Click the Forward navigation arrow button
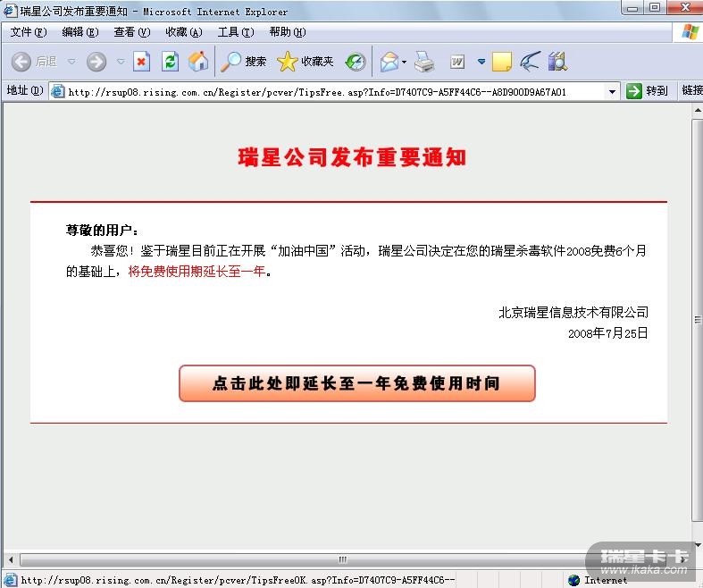Image resolution: width=703 pixels, height=588 pixels. click(x=96, y=62)
